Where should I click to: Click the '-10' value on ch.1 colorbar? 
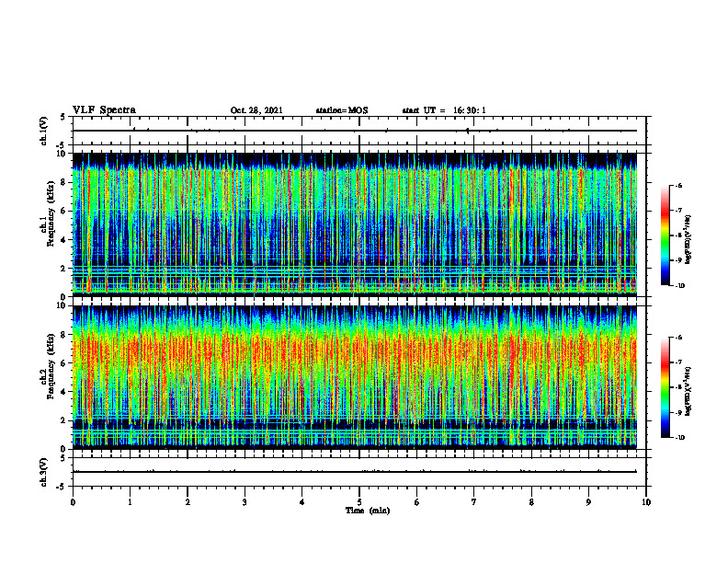coord(679,286)
